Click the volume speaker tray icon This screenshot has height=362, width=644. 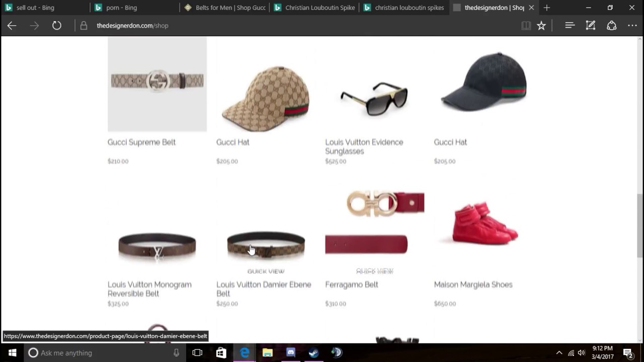pos(582,353)
